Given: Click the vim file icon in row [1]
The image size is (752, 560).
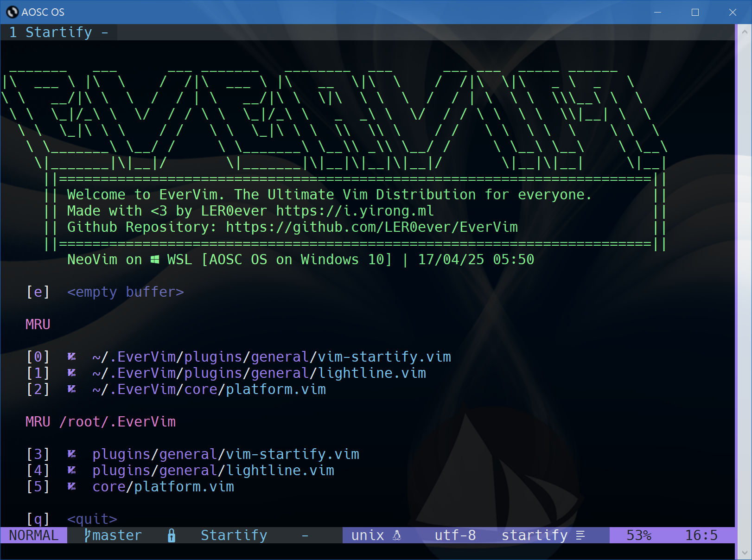Looking at the screenshot, I should [x=72, y=373].
